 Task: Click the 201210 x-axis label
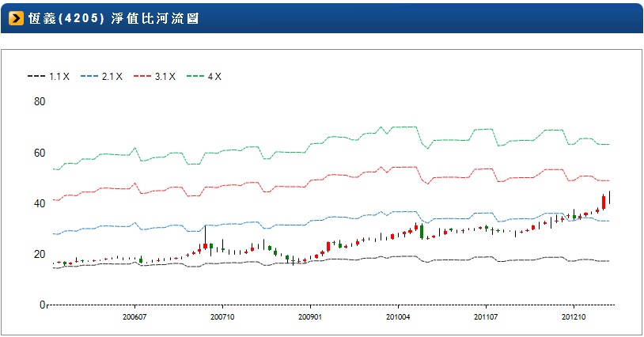[574, 317]
